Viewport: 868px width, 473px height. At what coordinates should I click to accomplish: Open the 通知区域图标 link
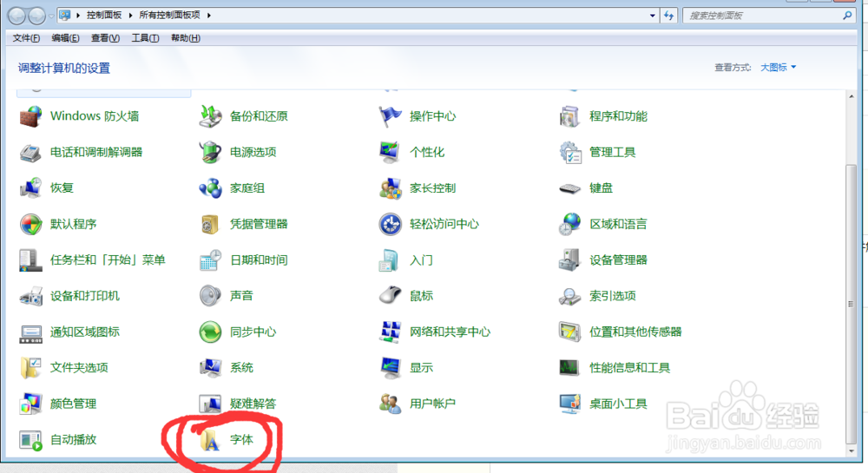[85, 332]
